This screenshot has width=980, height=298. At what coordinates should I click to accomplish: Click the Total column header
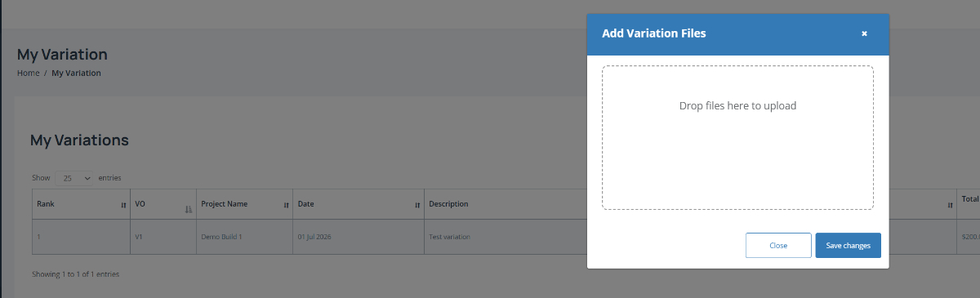969,198
